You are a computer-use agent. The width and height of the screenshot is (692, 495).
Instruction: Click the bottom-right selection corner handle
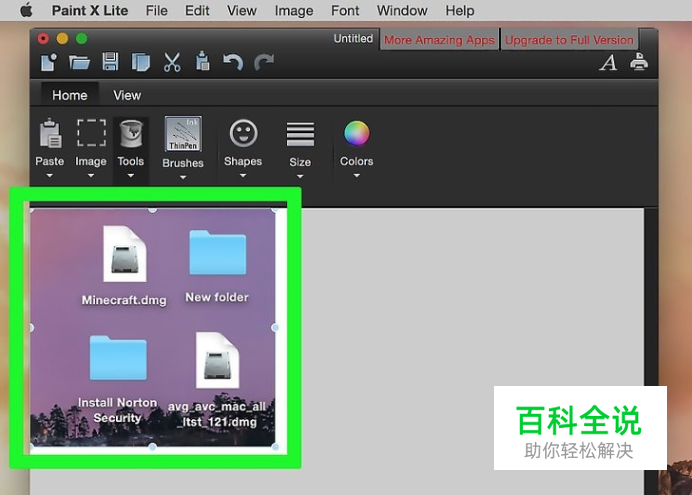[x=275, y=447]
